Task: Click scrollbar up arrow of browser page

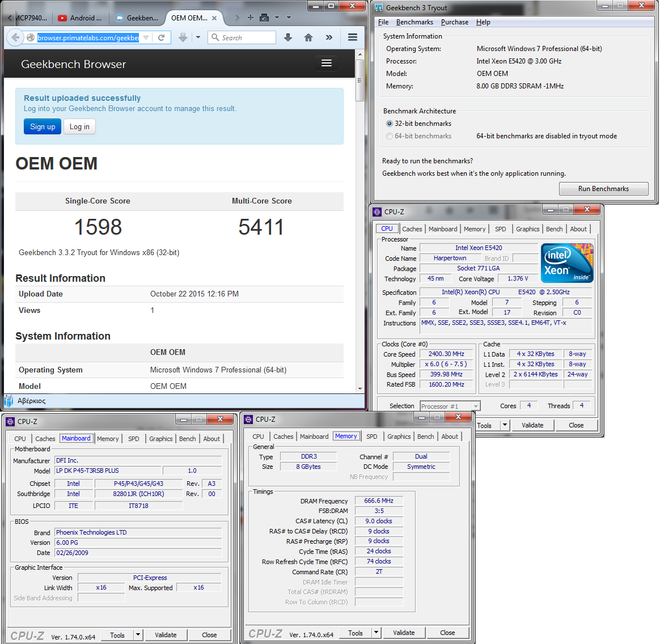Action: click(359, 54)
